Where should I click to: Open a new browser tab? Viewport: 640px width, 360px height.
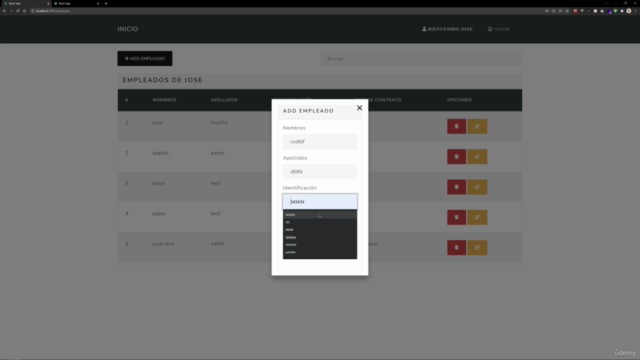point(106,3)
